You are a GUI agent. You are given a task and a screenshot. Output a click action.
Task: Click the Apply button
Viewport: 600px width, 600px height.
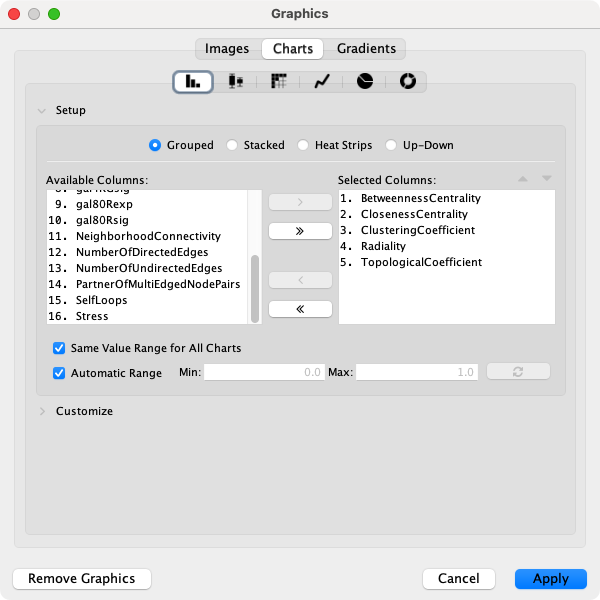pyautogui.click(x=550, y=579)
